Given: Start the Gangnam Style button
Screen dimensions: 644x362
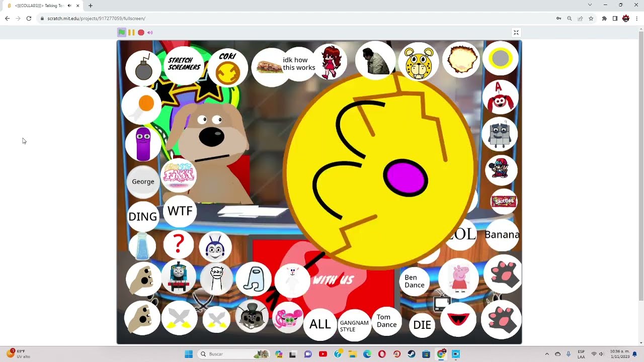Looking at the screenshot, I should (x=354, y=326).
